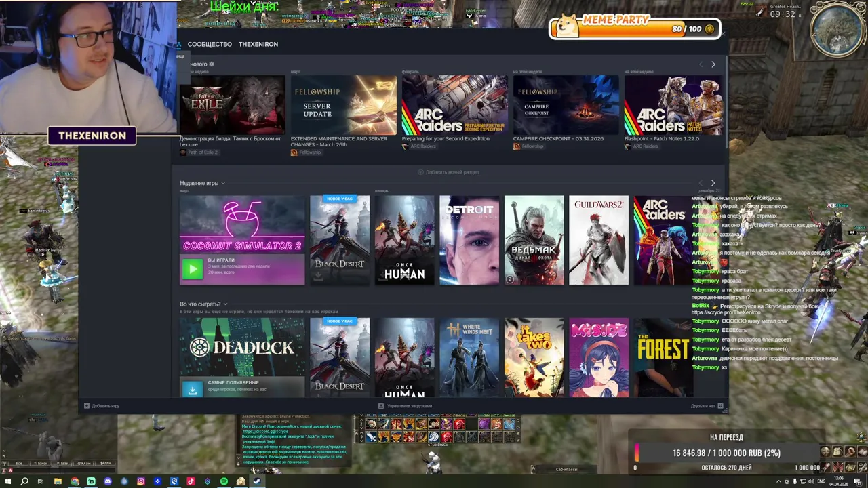Click Deadlock blue download button
The height and width of the screenshot is (488, 868).
pos(192,389)
